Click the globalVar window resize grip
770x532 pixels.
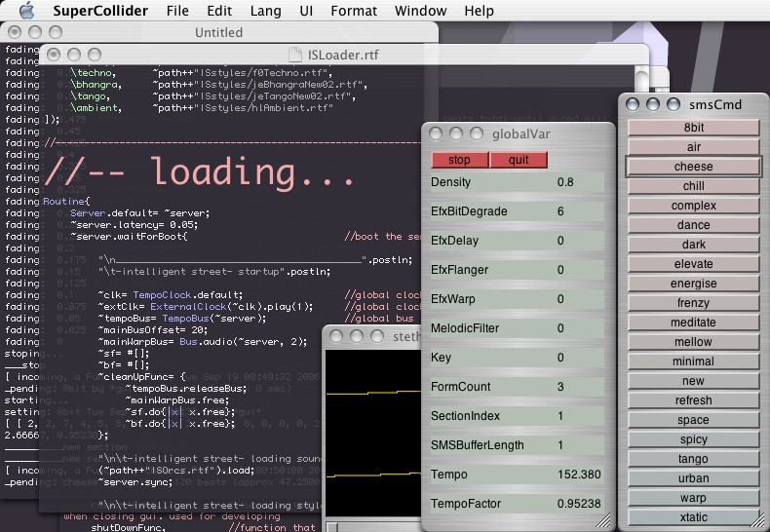coord(604,520)
